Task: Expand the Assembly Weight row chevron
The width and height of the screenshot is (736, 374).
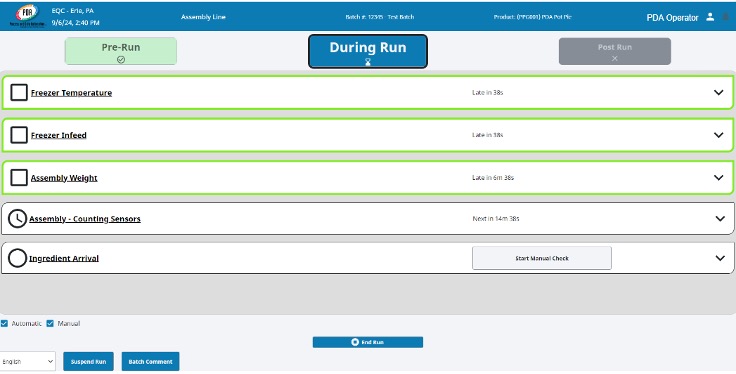Action: (718, 177)
